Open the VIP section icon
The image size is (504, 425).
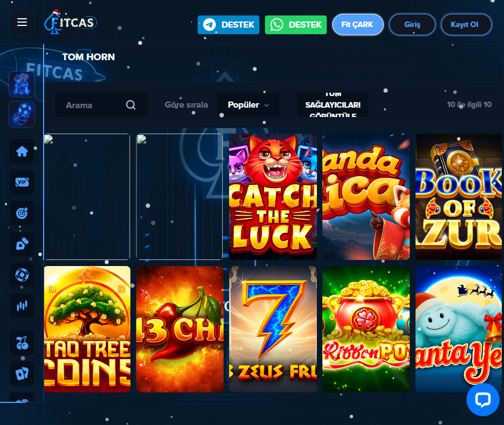[x=22, y=182]
